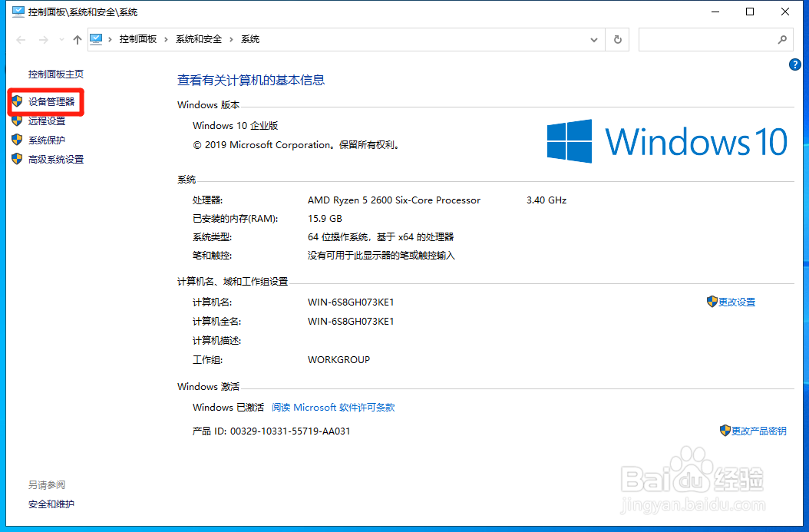Click the shield icon beside 高级系统设置

coord(17,158)
